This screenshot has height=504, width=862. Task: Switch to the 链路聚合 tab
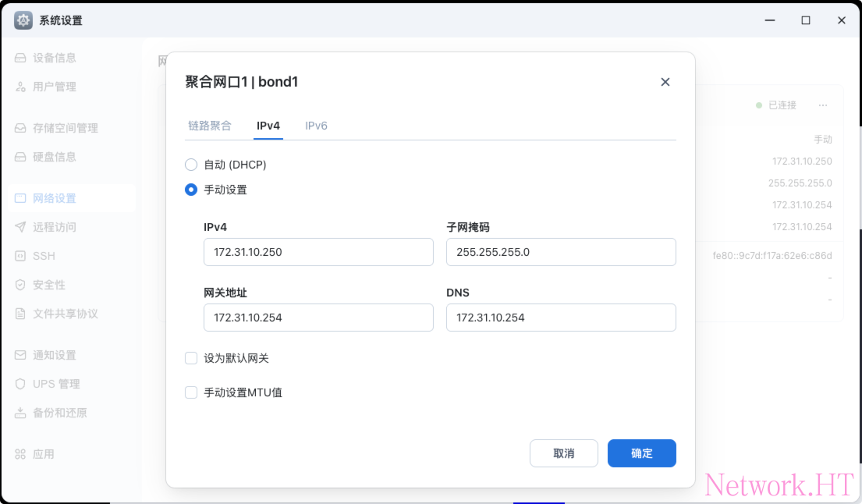tap(210, 126)
